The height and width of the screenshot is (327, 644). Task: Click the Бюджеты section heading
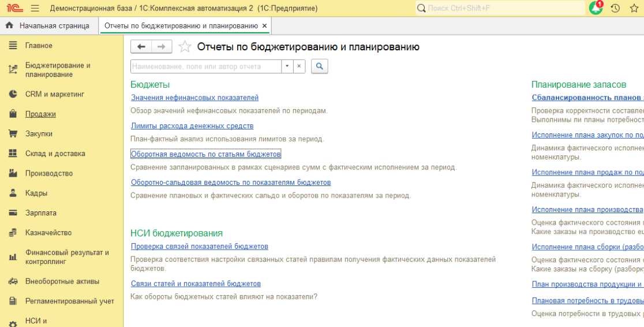click(150, 84)
